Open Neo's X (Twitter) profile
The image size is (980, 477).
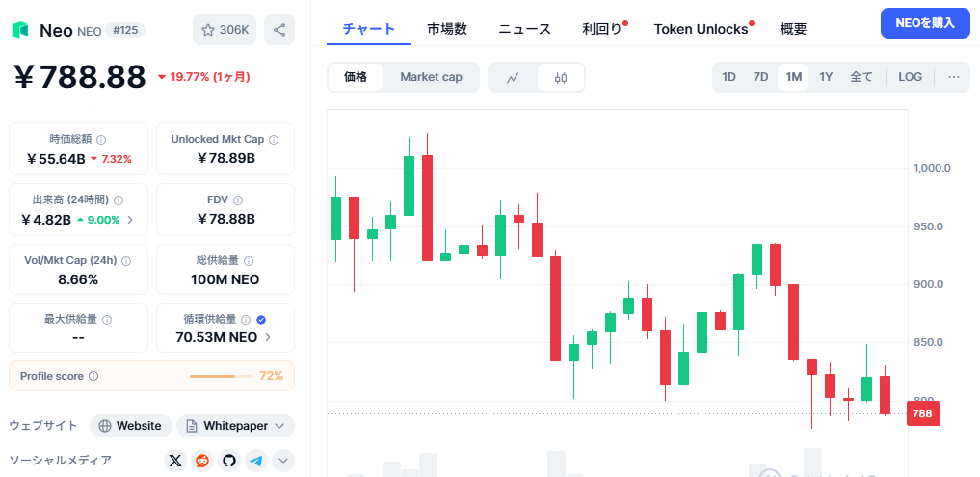(174, 461)
